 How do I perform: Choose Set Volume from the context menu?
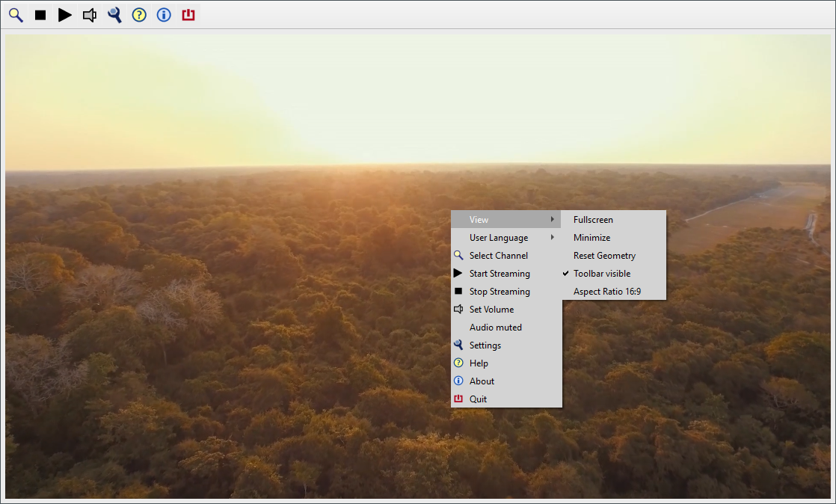pos(491,310)
